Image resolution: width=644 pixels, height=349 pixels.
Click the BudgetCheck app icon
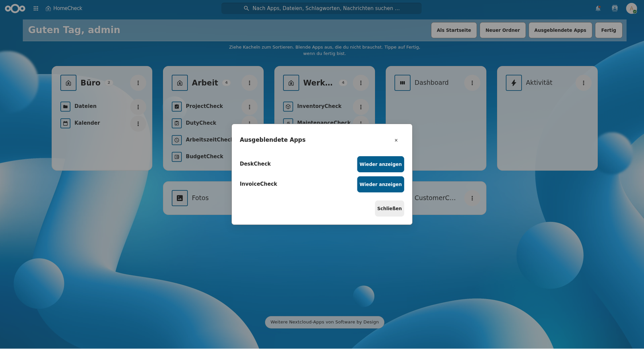point(177,157)
